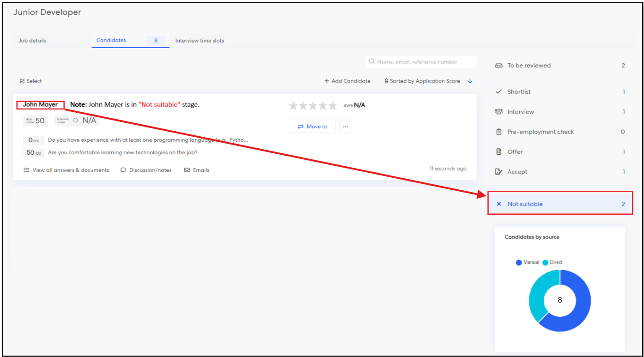Toggle Manual source in chart legend
The height and width of the screenshot is (357, 644).
519,262
